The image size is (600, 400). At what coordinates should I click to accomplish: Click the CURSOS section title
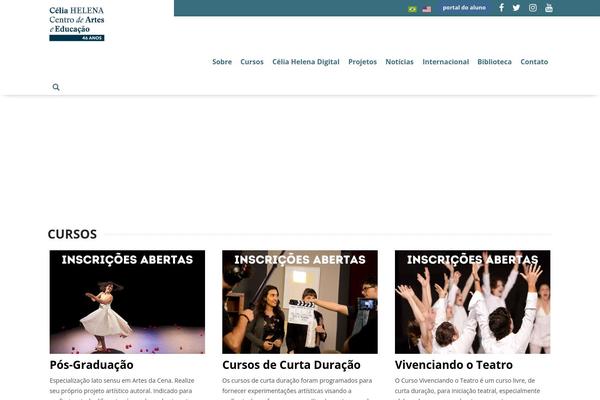pos(72,234)
